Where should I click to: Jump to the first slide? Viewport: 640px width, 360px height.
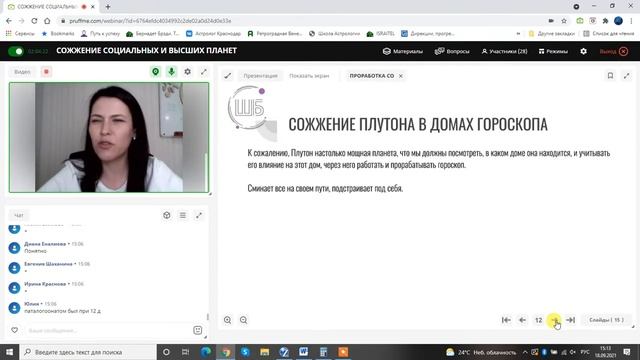pos(506,320)
